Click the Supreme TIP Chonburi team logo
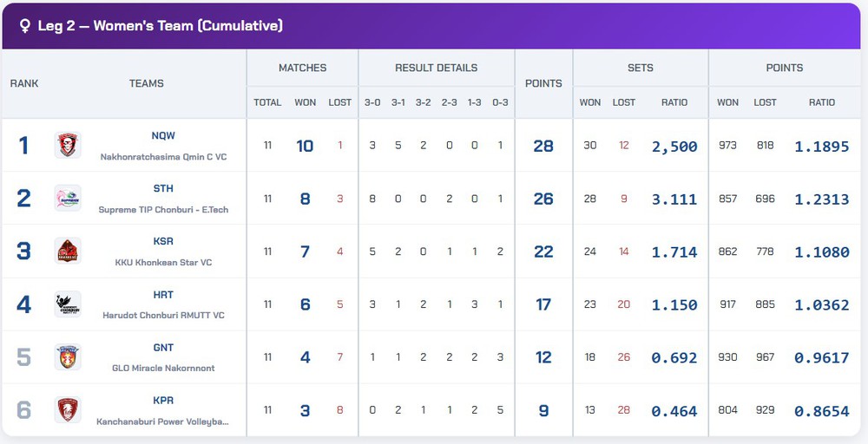868x444 pixels. 68,198
